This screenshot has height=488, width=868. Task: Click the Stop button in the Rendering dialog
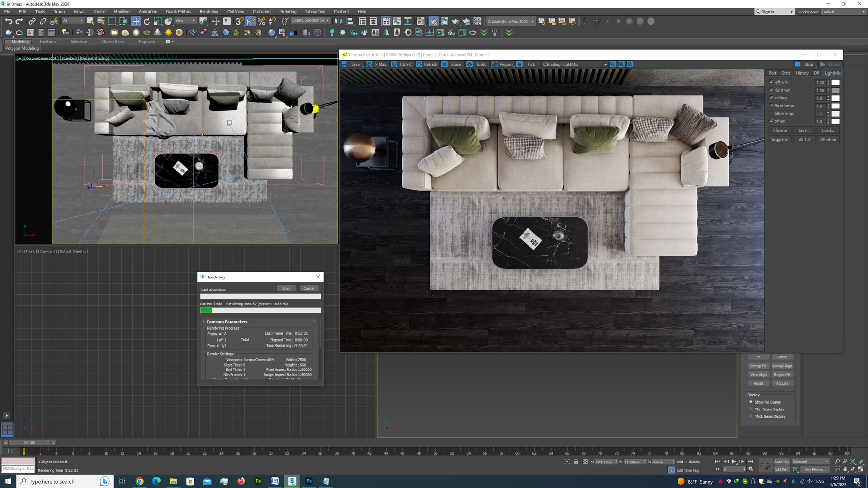point(285,288)
